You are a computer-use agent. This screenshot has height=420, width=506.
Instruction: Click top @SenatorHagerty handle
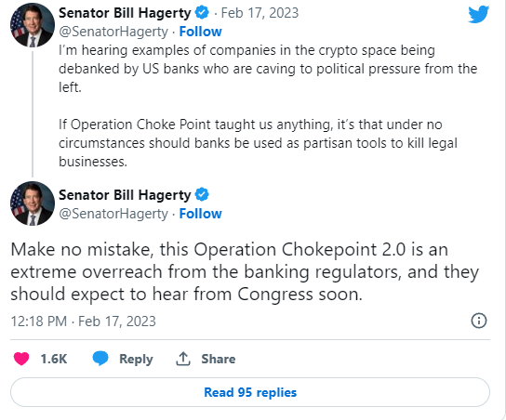tap(113, 32)
